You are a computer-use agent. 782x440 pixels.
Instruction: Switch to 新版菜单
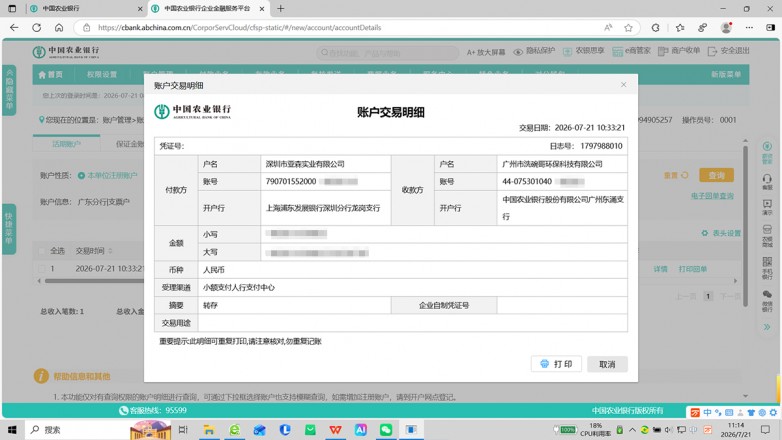(726, 74)
